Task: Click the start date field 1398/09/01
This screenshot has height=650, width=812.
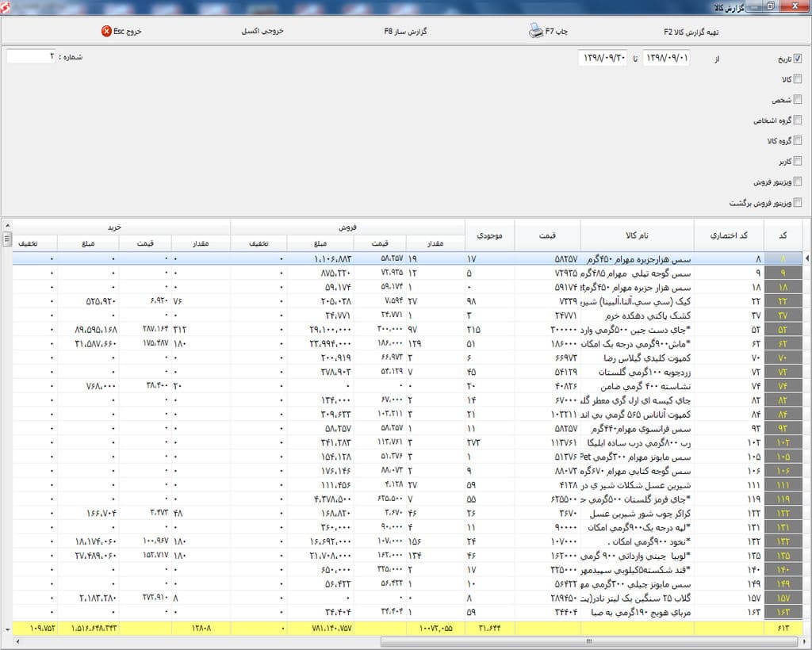Action: [665, 59]
